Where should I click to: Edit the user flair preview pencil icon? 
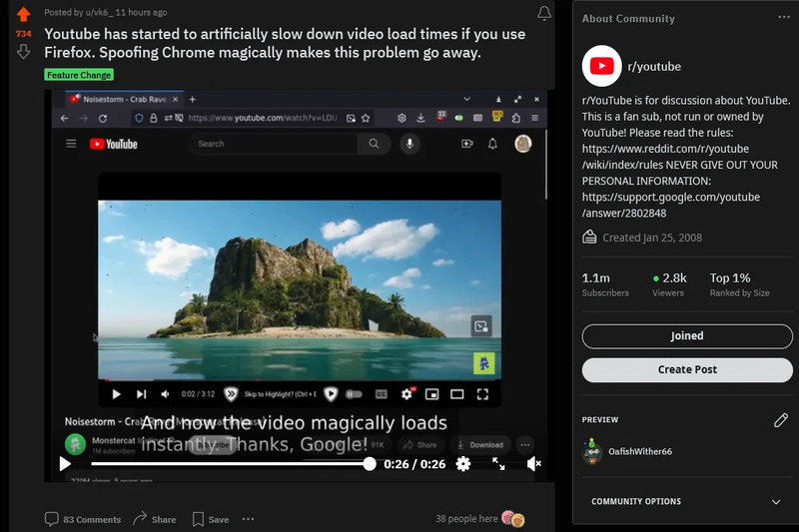[781, 420]
